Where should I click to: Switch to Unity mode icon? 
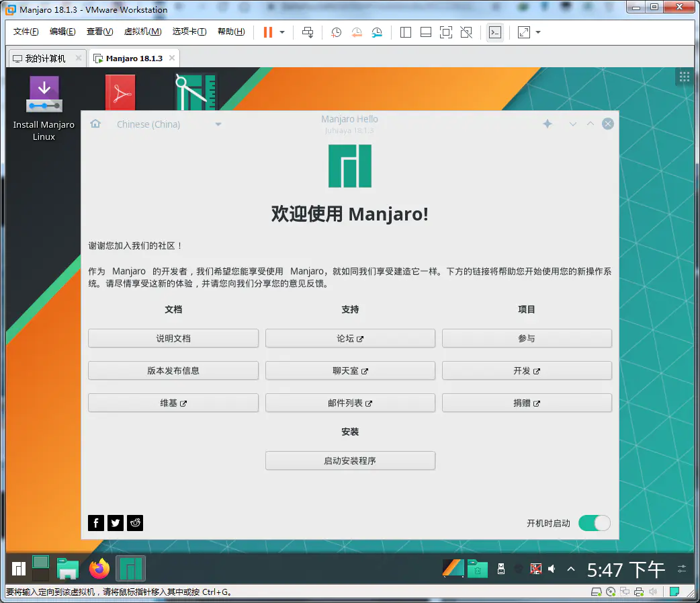(466, 32)
